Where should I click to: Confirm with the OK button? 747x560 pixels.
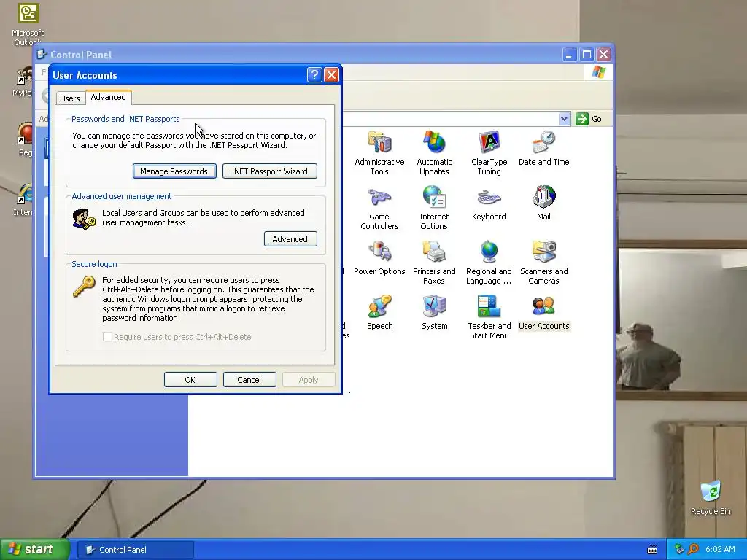(190, 379)
